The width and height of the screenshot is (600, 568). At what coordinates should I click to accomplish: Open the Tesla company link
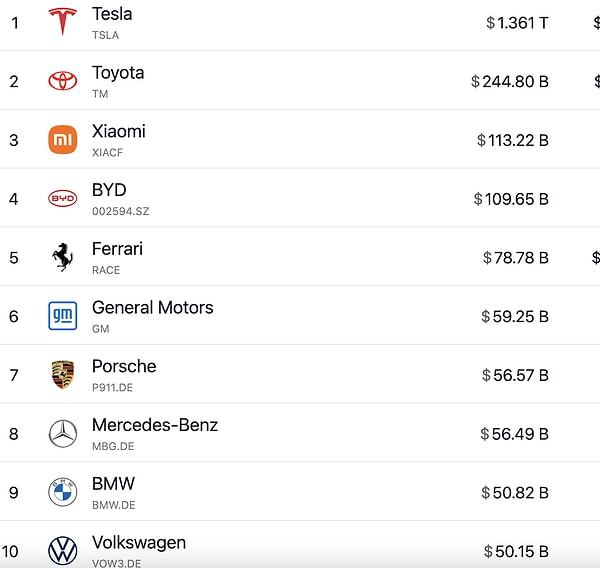click(x=112, y=15)
